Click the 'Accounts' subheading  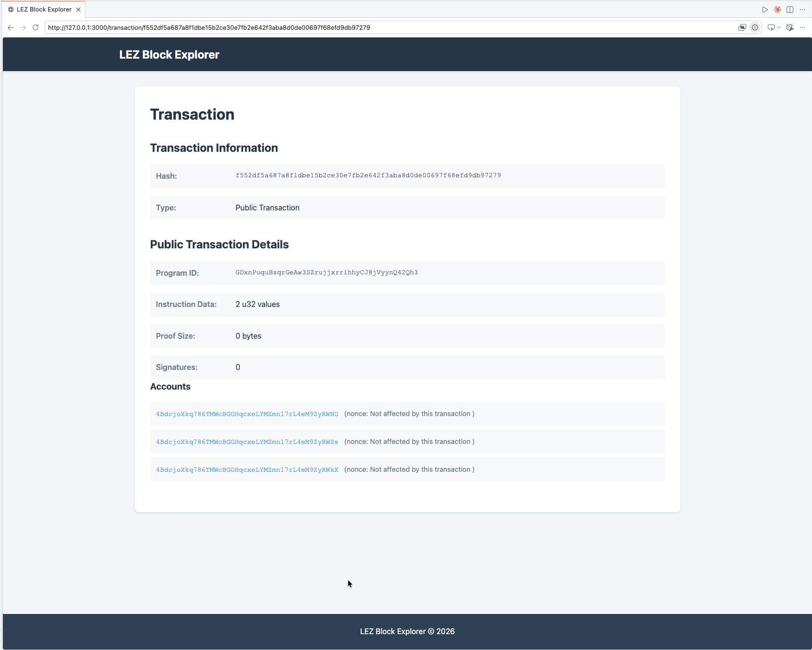coord(170,387)
